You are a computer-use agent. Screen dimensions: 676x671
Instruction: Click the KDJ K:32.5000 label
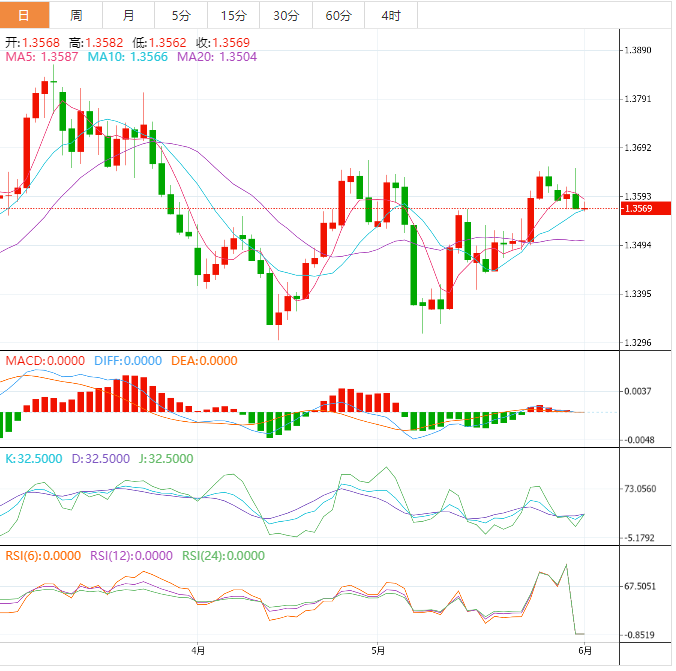(x=34, y=458)
